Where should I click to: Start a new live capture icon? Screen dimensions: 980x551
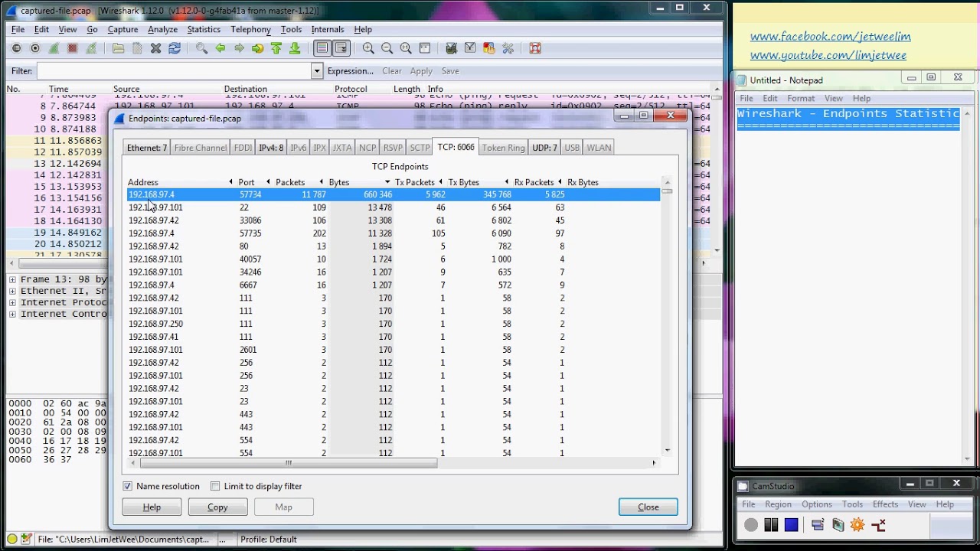pyautogui.click(x=54, y=48)
